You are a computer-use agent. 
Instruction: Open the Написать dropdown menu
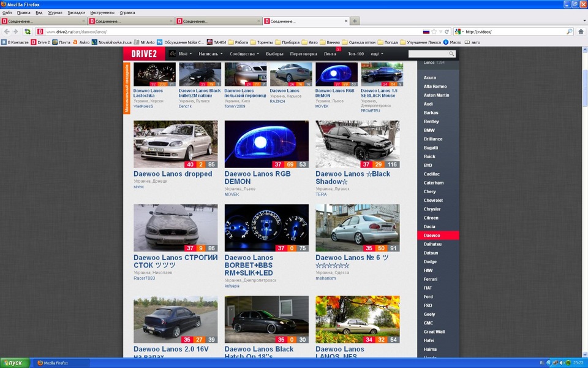coord(210,54)
